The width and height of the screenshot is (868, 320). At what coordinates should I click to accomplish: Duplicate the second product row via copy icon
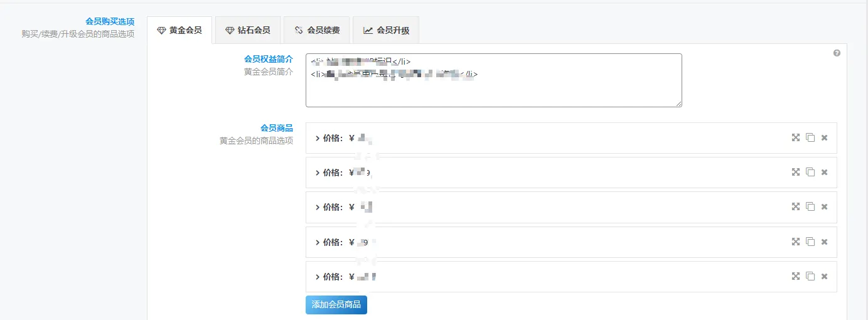[x=810, y=172]
